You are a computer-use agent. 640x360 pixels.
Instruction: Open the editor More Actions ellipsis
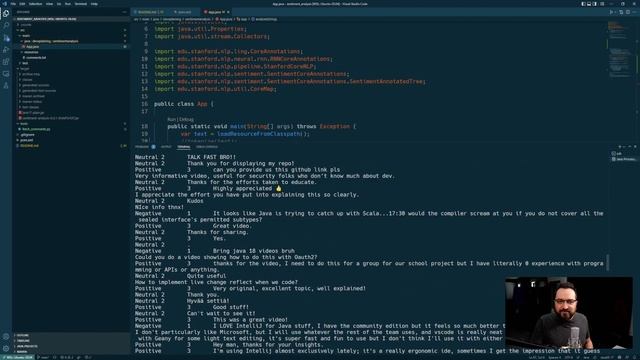tap(634, 12)
